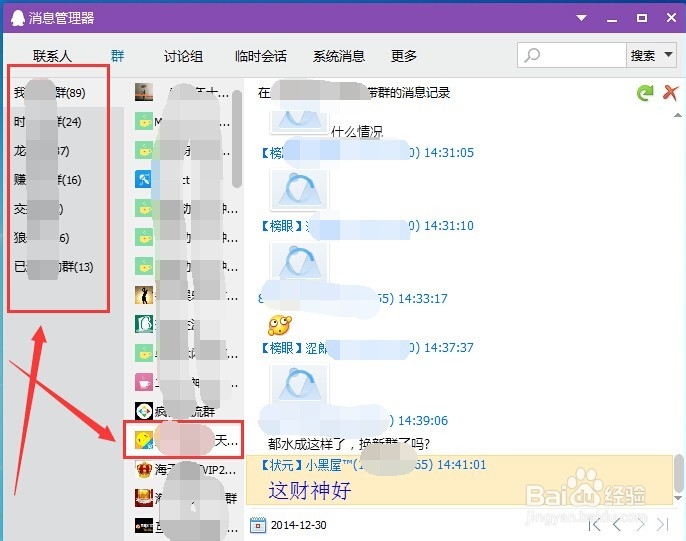Click the dancer silhouette group avatar

coord(144,295)
